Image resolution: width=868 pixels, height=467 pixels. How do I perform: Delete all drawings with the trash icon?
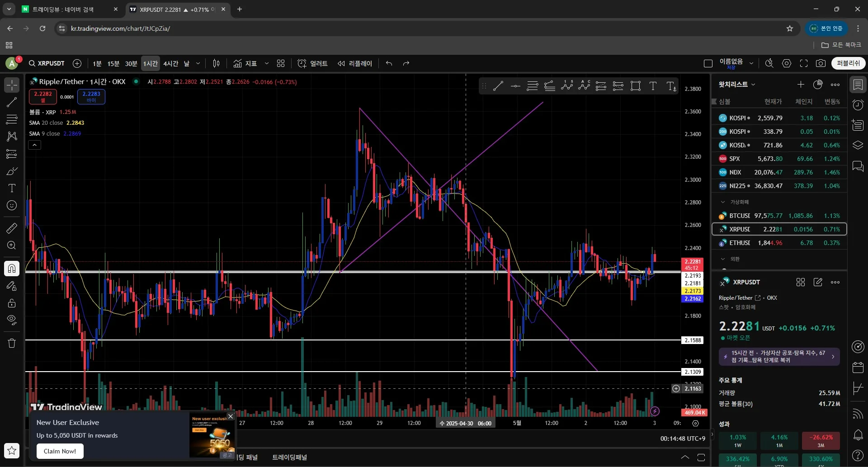click(12, 343)
